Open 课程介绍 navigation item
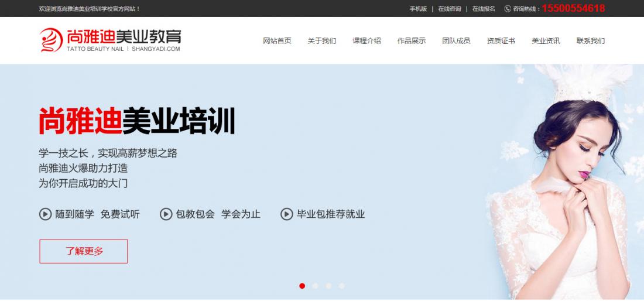Screen dimensions: 644x301 pyautogui.click(x=366, y=41)
